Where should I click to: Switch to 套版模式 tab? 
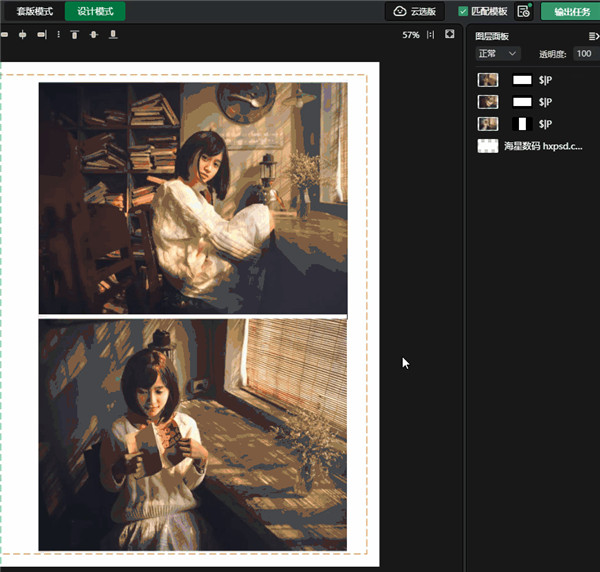tap(34, 11)
